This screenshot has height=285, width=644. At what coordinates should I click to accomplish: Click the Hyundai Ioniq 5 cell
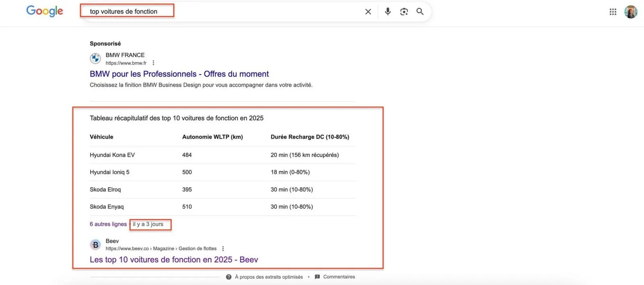coord(109,172)
